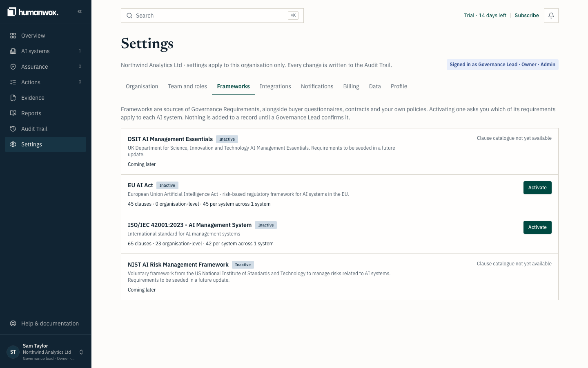Click the "Trial · 14 days left" text

485,16
